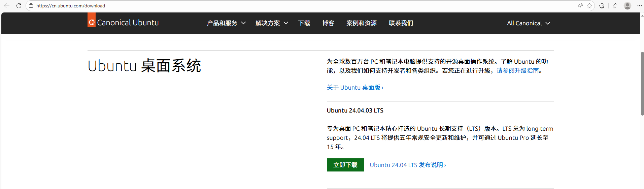Click the Ubuntu 桌面系统 page title
Image resolution: width=644 pixels, height=189 pixels.
pos(144,66)
